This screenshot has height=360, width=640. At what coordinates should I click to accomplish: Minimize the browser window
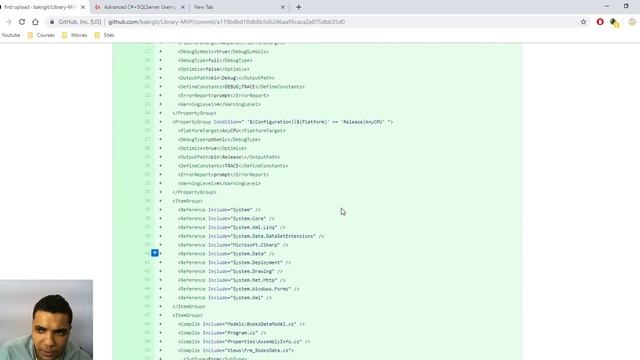point(607,6)
